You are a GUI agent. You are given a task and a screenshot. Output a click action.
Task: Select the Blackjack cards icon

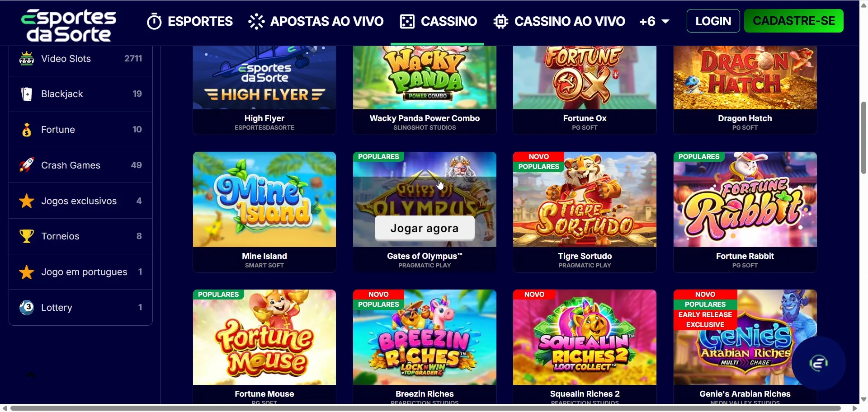click(x=27, y=94)
